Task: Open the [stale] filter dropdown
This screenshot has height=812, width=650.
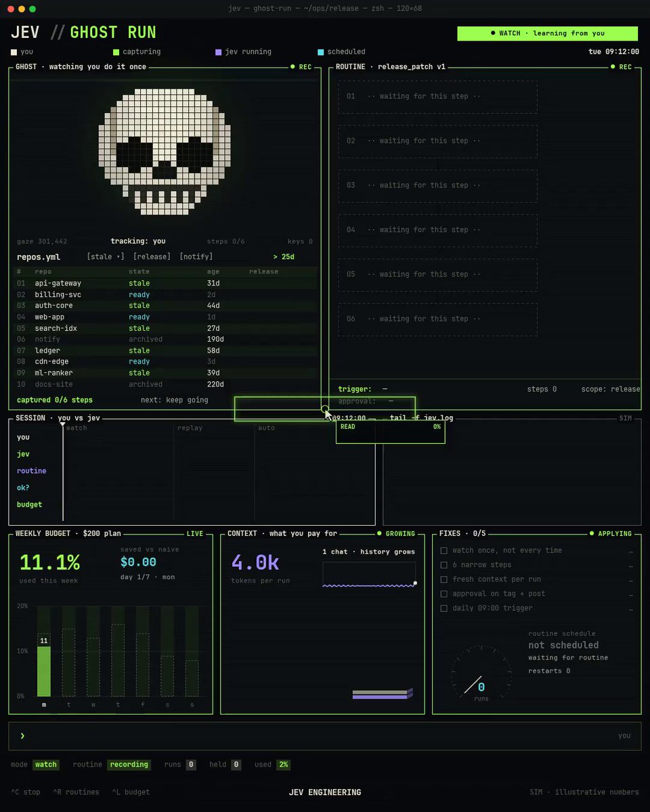Action: [106, 256]
